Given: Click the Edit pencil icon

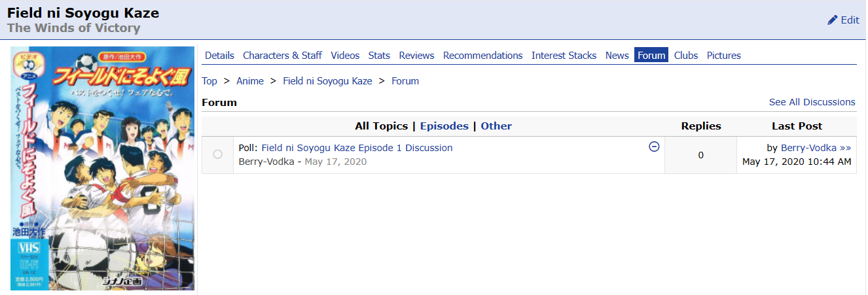Looking at the screenshot, I should [x=833, y=20].
